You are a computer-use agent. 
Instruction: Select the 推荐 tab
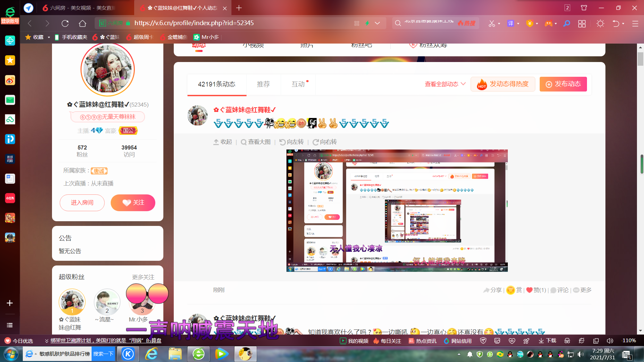(x=263, y=84)
